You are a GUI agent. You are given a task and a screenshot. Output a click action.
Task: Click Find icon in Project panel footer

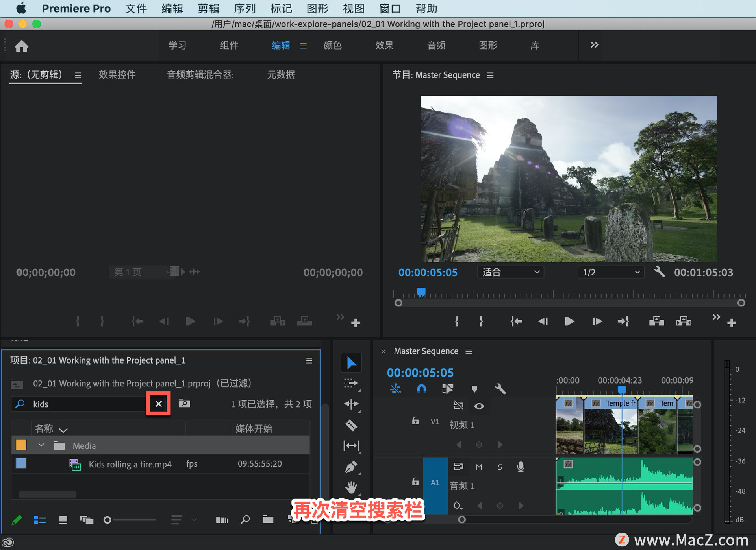[x=245, y=520]
